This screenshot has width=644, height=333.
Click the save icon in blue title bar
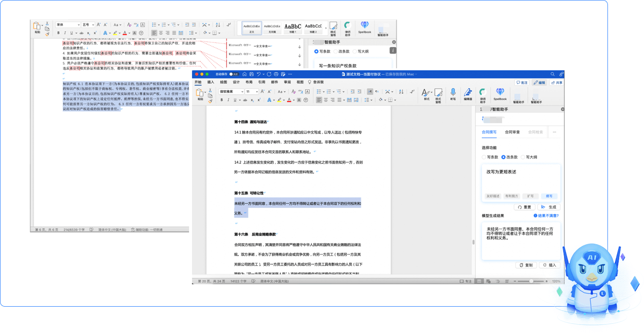coord(251,74)
